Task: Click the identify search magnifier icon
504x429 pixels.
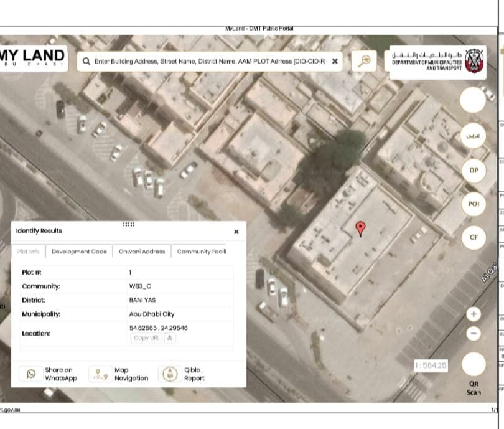Action: click(365, 60)
